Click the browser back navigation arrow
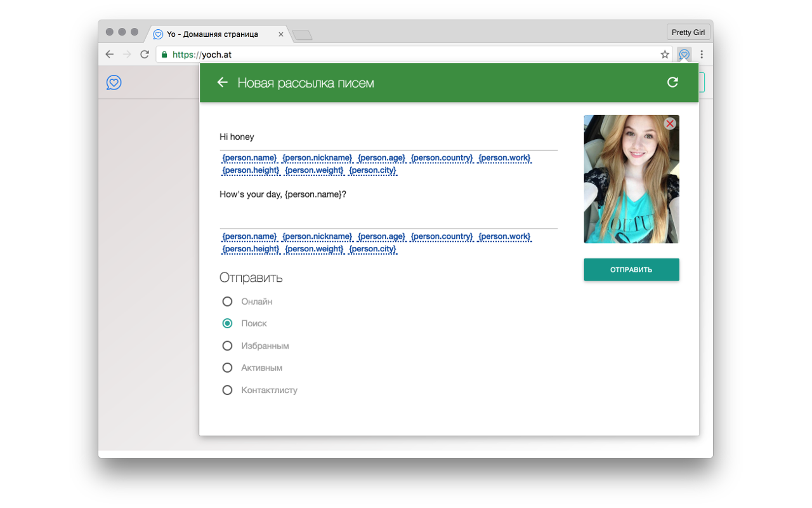The height and width of the screenshot is (508, 812). pos(109,54)
